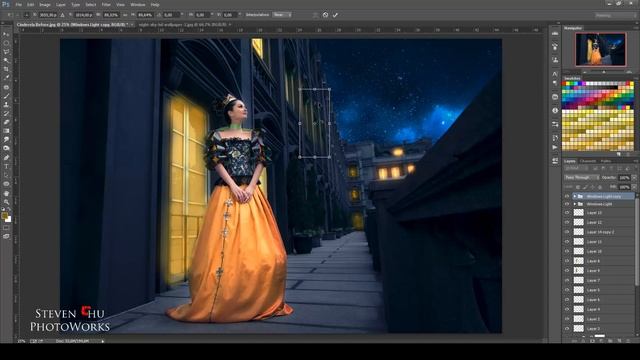Open the File menu
Image resolution: width=640 pixels, height=360 pixels.
(x=18, y=4)
